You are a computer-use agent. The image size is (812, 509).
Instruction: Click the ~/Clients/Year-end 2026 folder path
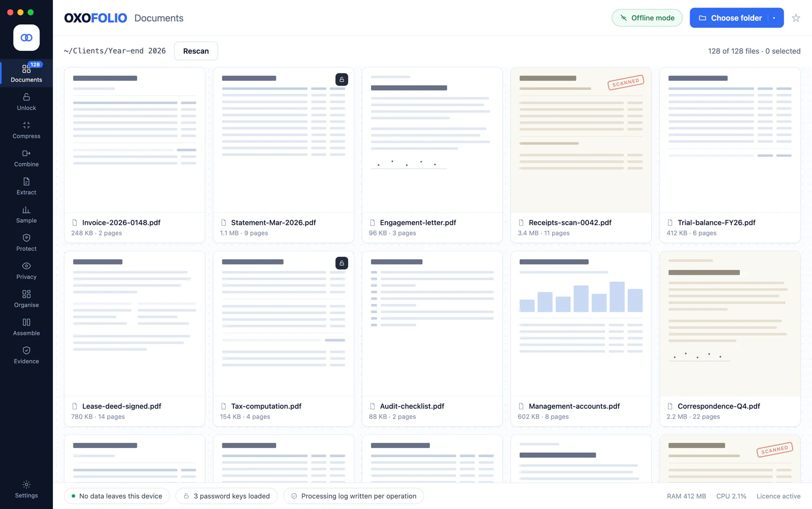115,51
